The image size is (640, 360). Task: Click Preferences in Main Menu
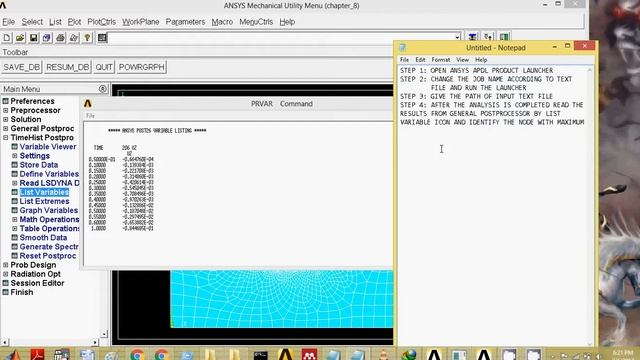click(32, 101)
